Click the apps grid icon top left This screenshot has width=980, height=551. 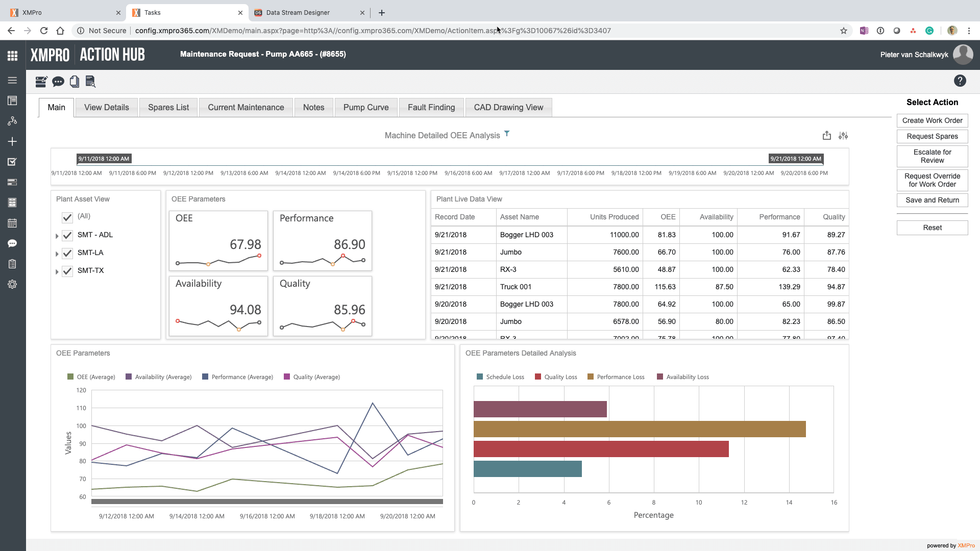[12, 55]
